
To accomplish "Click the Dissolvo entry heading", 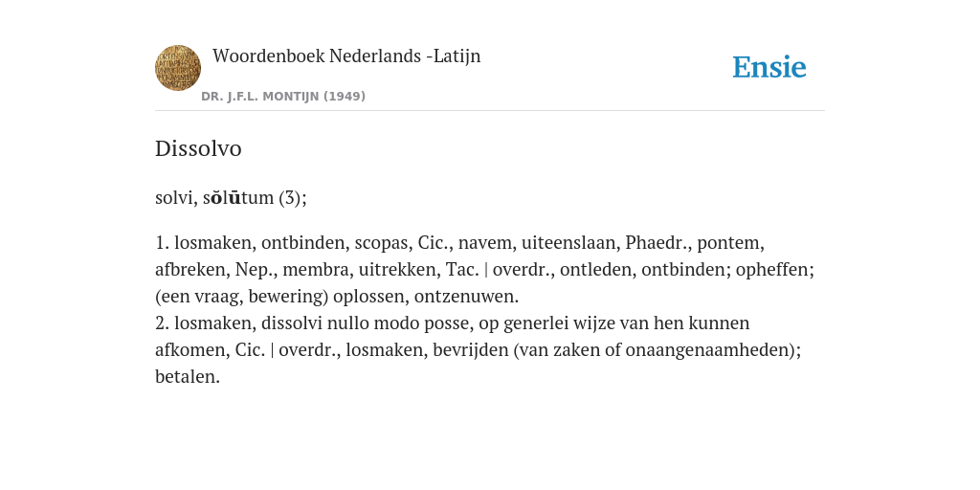I will (198, 148).
